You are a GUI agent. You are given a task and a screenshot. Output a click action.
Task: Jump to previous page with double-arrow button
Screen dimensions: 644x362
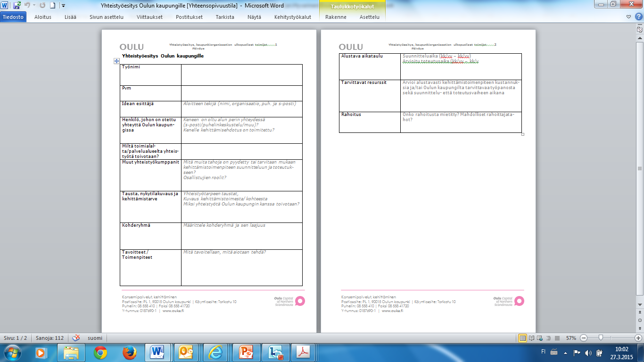(x=640, y=313)
